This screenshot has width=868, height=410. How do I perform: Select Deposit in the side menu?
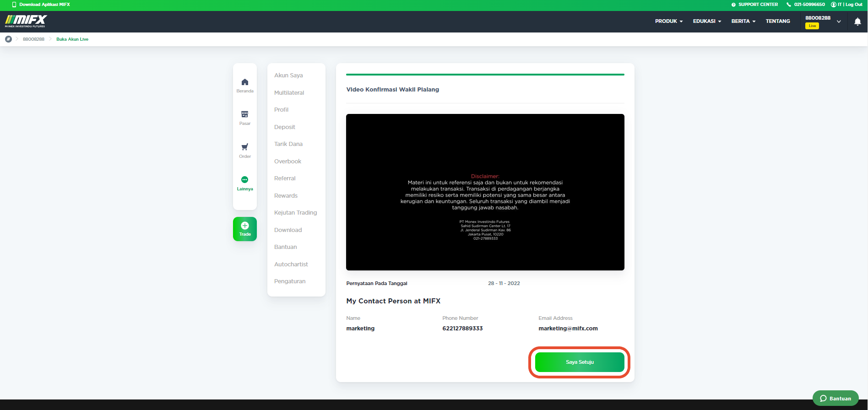(x=285, y=127)
